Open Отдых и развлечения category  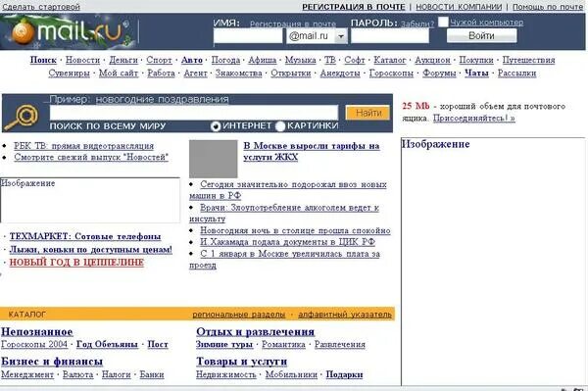point(256,332)
